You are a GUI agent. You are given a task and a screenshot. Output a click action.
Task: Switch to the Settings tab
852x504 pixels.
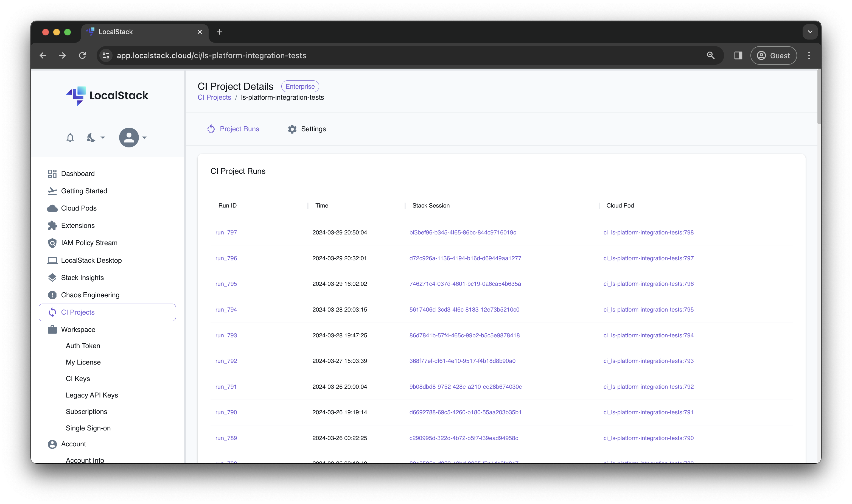coord(313,129)
